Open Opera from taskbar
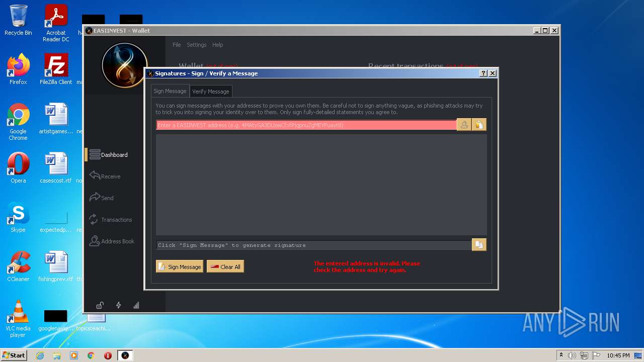Screen dimensions: 644x362 click(108, 355)
